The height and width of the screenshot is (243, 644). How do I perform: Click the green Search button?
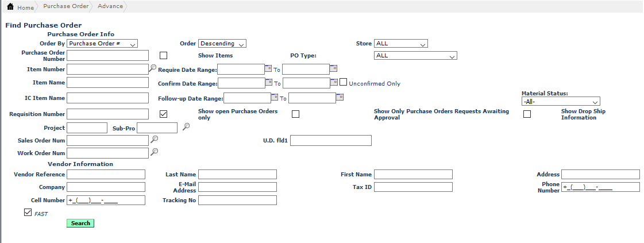80,223
